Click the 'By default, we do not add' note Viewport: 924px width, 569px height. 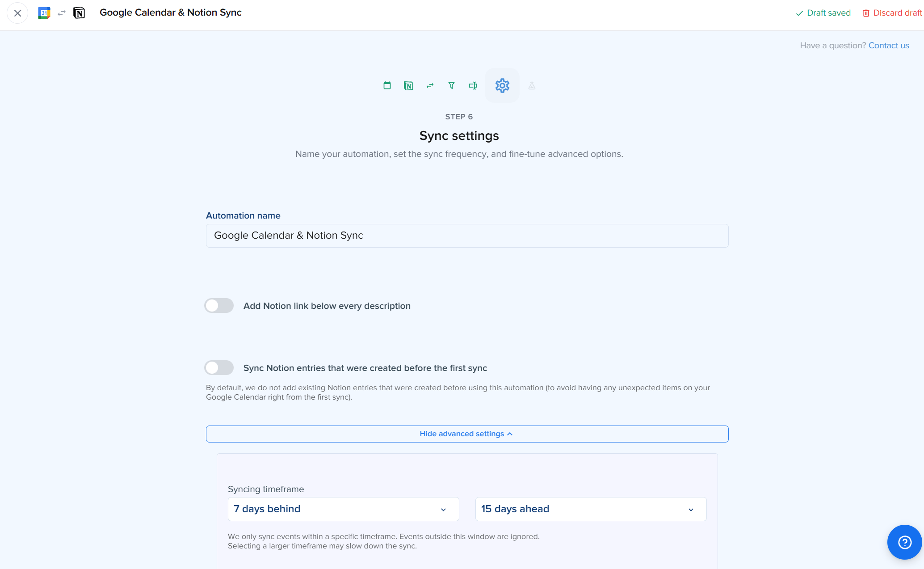tap(458, 392)
